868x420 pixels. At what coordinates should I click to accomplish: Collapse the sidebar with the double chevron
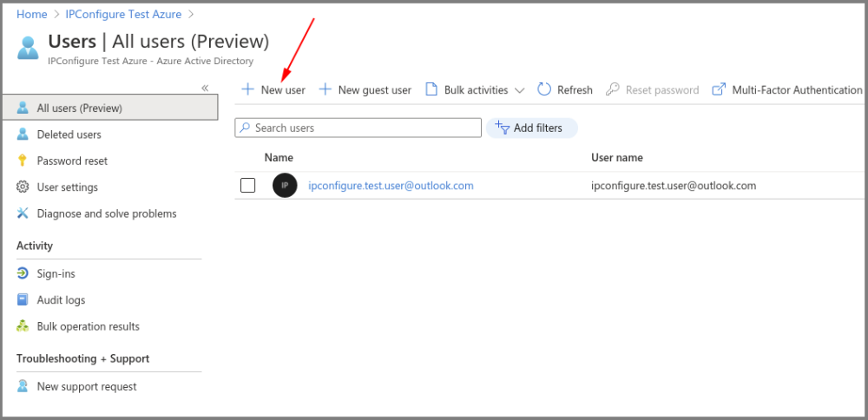point(205,88)
